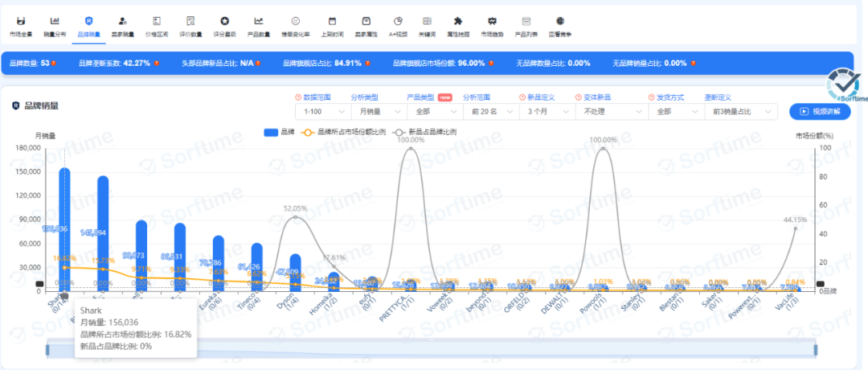Open the 评分星级 star rating icon
The height and width of the screenshot is (370, 868).
point(225,22)
